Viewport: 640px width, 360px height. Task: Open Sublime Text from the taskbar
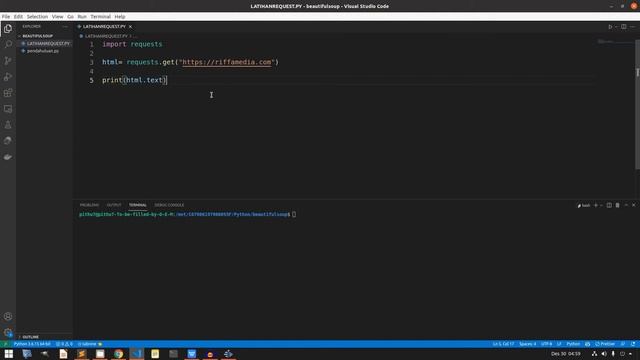pyautogui.click(x=82, y=354)
